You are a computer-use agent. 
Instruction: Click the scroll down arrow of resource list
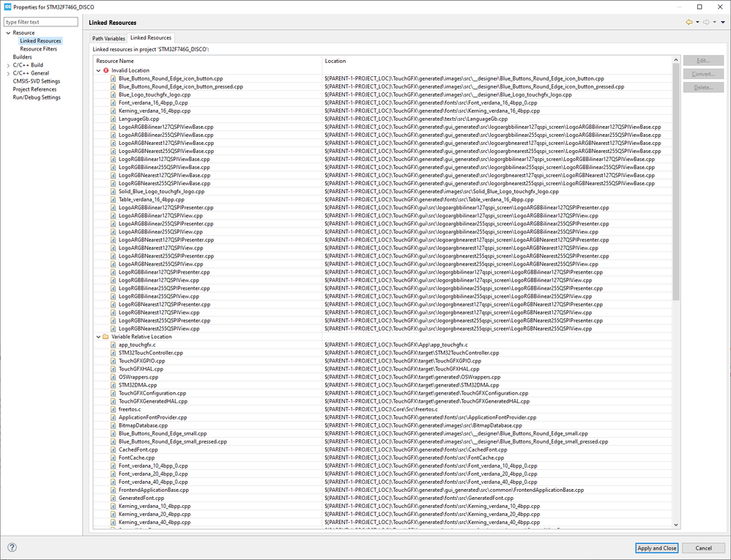(676, 525)
